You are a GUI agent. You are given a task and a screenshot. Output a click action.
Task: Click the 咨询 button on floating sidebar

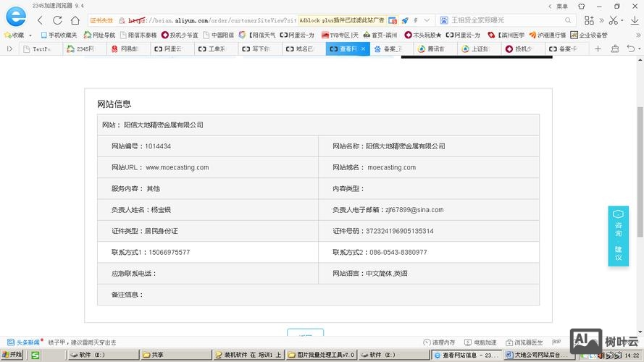[x=618, y=224]
